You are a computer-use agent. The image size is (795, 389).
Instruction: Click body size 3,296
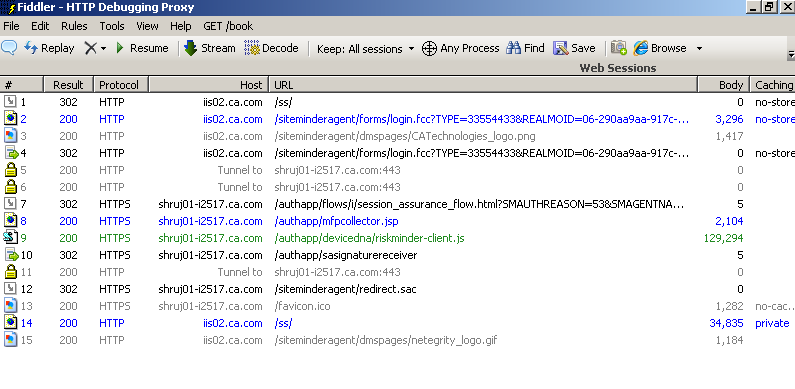click(729, 119)
